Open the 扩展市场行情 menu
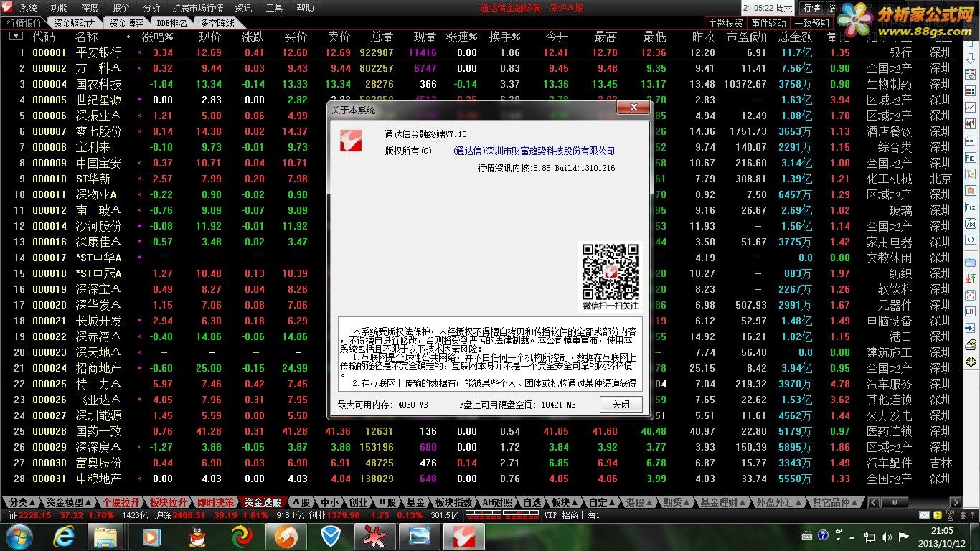 [x=197, y=8]
